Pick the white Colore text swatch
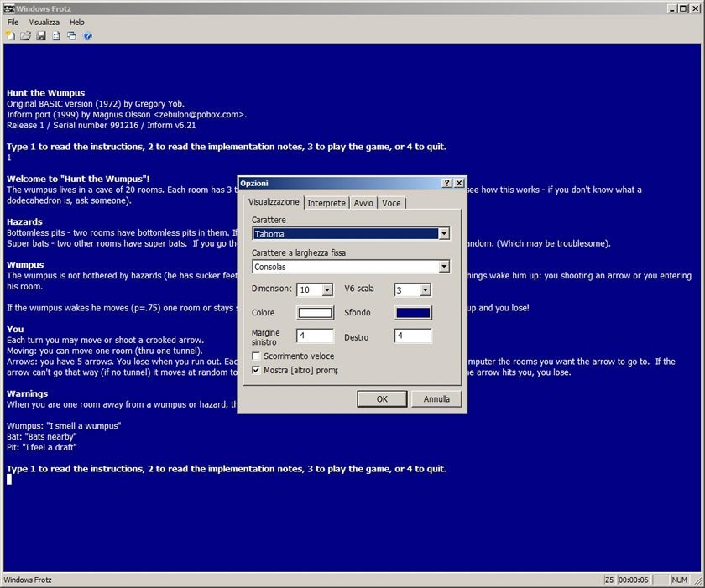 point(316,313)
